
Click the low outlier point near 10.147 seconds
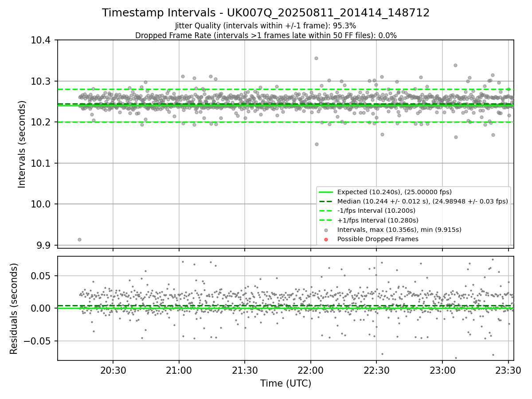tap(317, 144)
